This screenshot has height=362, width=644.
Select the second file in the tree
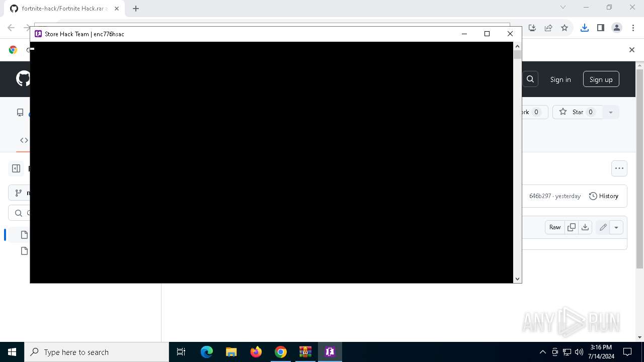[24, 251]
